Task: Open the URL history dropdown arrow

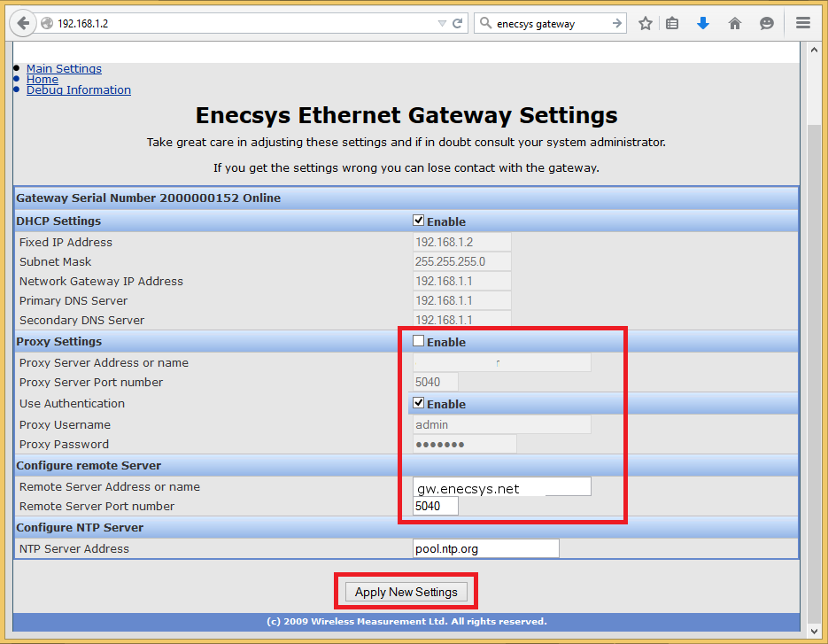Action: (x=442, y=24)
